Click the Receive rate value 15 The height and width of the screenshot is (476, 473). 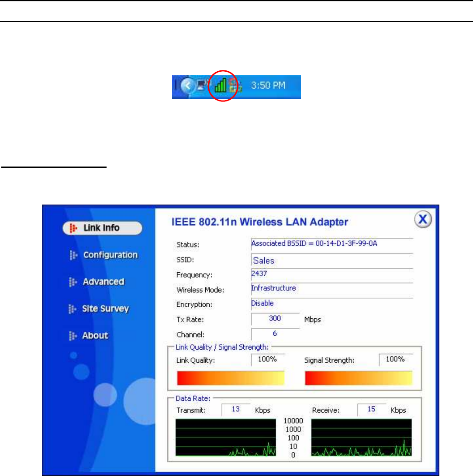pos(372,410)
